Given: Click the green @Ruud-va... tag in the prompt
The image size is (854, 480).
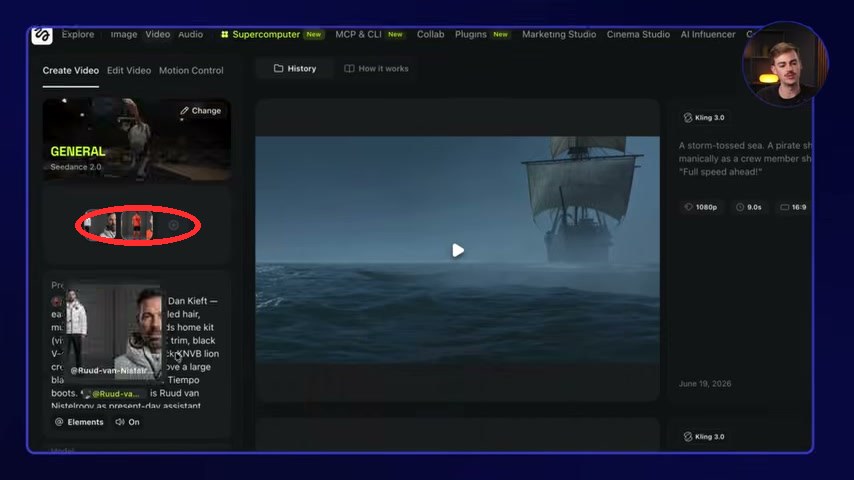Looking at the screenshot, I should click(x=114, y=393).
